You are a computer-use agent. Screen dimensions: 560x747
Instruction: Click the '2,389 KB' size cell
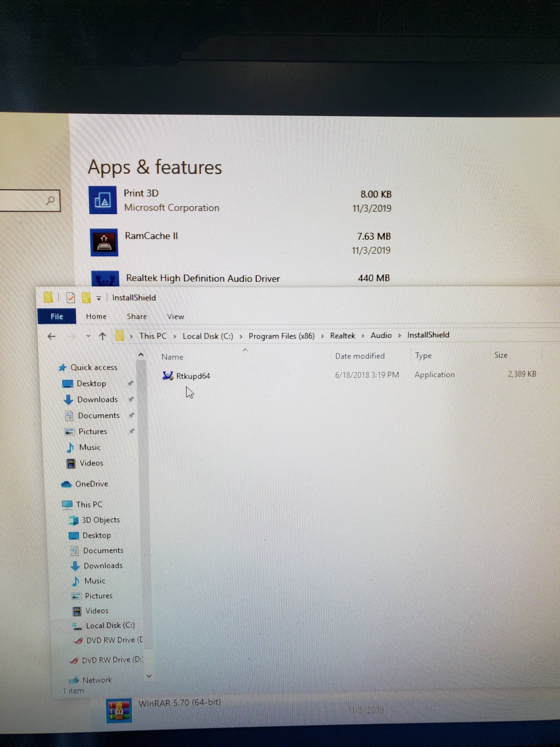coord(522,374)
